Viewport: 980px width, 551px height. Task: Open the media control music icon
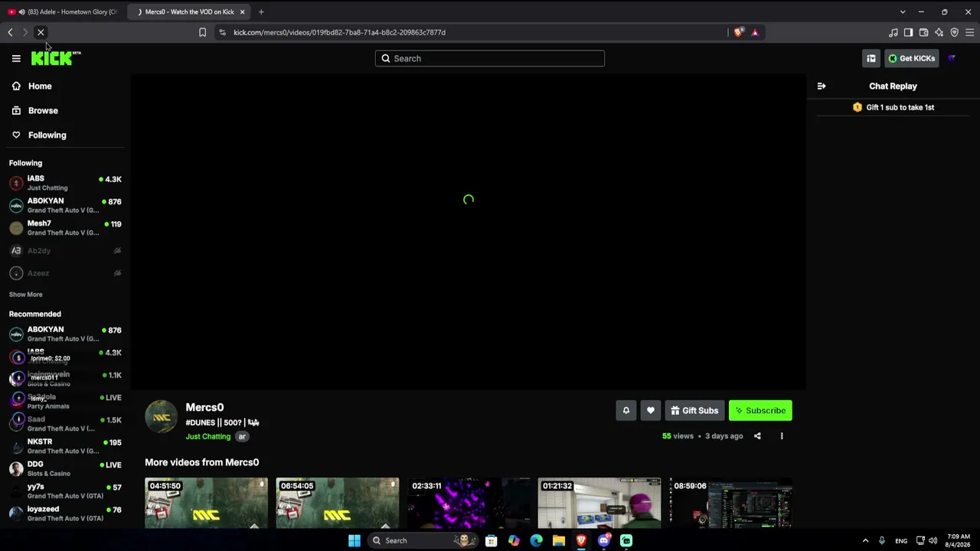tap(893, 32)
